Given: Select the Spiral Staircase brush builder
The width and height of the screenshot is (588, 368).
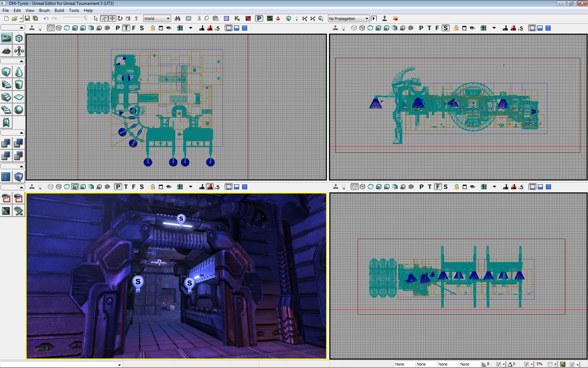Looking at the screenshot, I should (6, 110).
